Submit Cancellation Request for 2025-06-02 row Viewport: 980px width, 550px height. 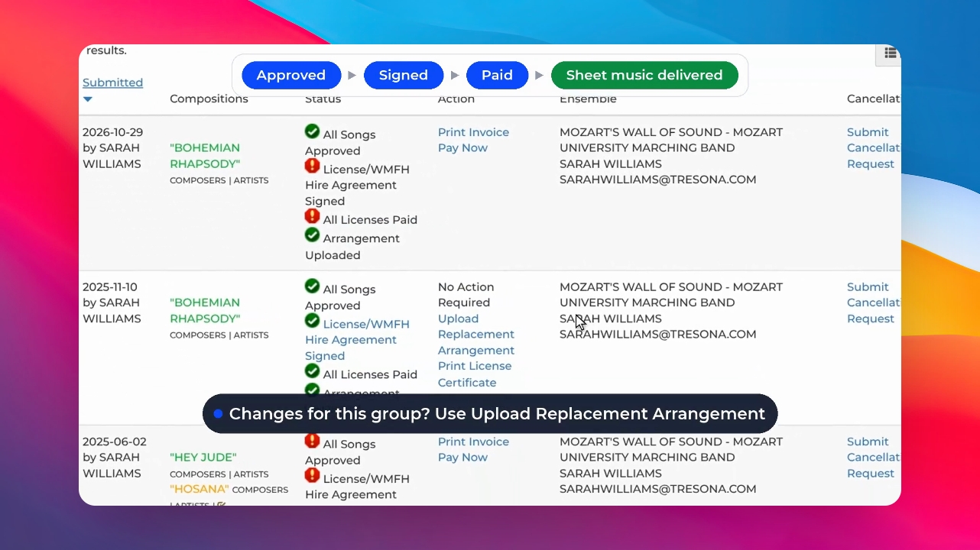873,458
